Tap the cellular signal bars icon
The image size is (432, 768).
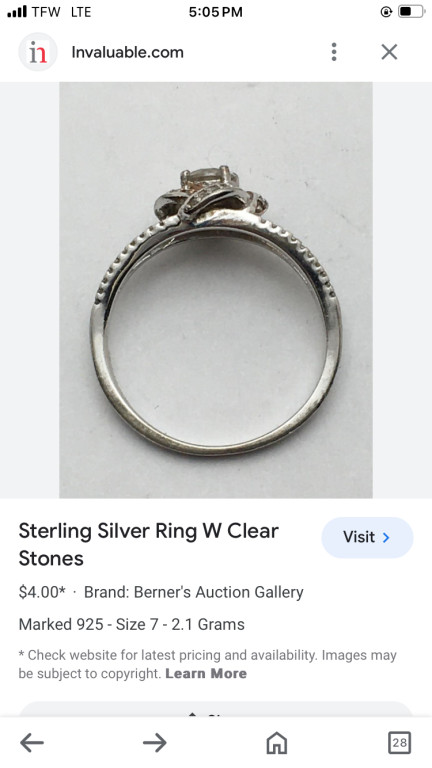(17, 11)
